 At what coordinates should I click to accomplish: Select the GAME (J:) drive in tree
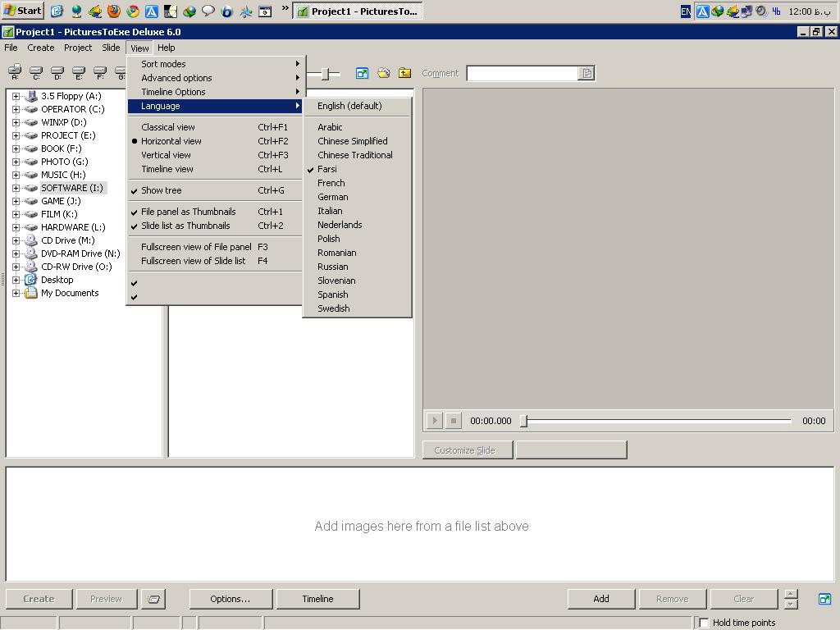click(61, 201)
